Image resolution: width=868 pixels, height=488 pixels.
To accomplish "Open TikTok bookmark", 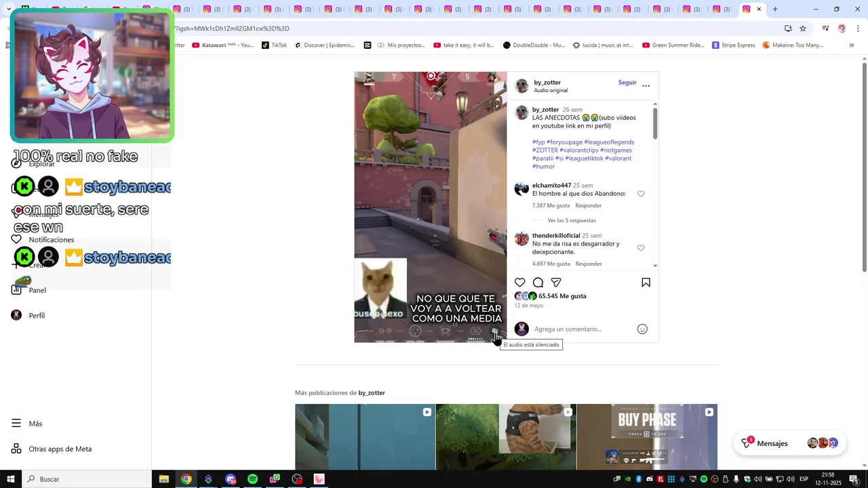I will click(x=274, y=45).
